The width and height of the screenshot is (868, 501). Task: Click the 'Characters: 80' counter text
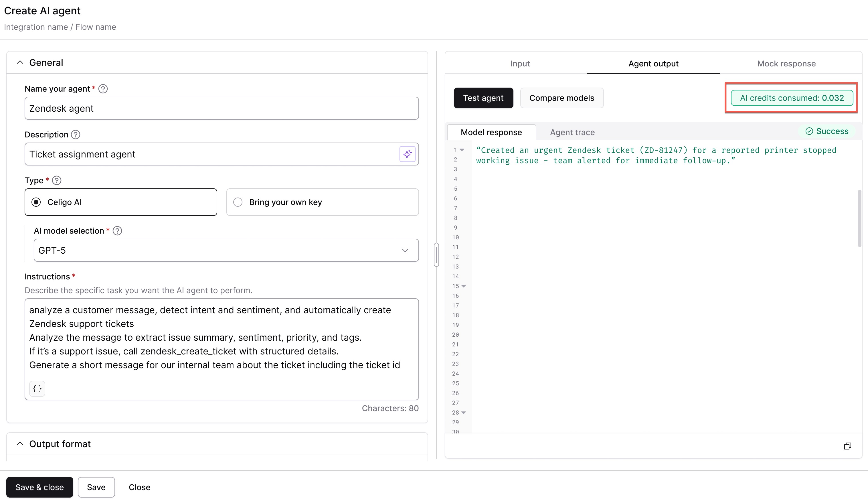coord(390,408)
